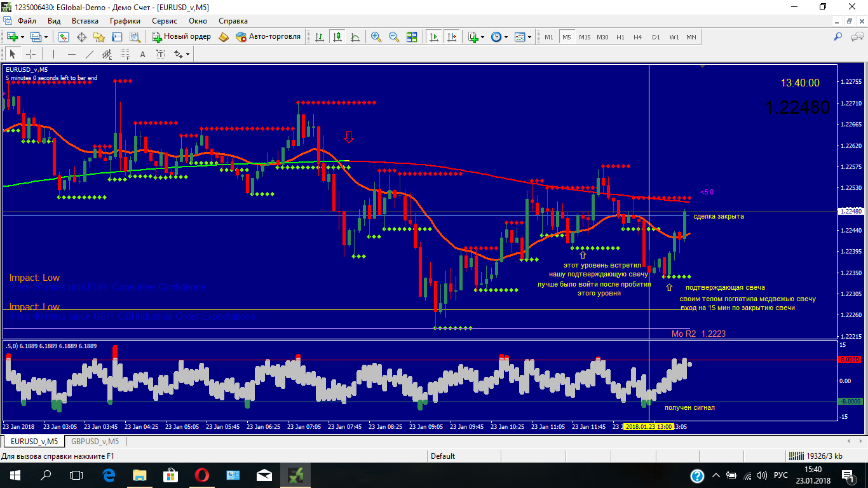Screen dimensions: 868x488
Task: Zoom in on the chart
Action: [x=376, y=37]
